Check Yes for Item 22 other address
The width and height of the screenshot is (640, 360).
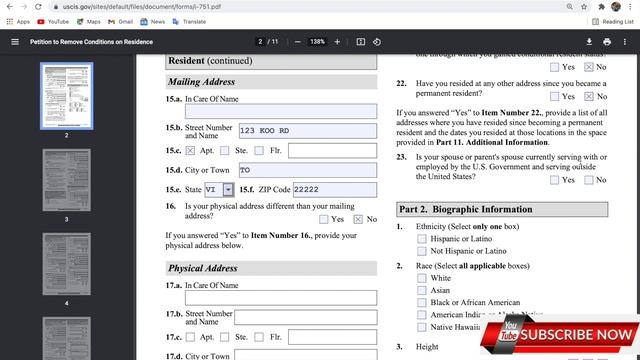click(x=554, y=96)
